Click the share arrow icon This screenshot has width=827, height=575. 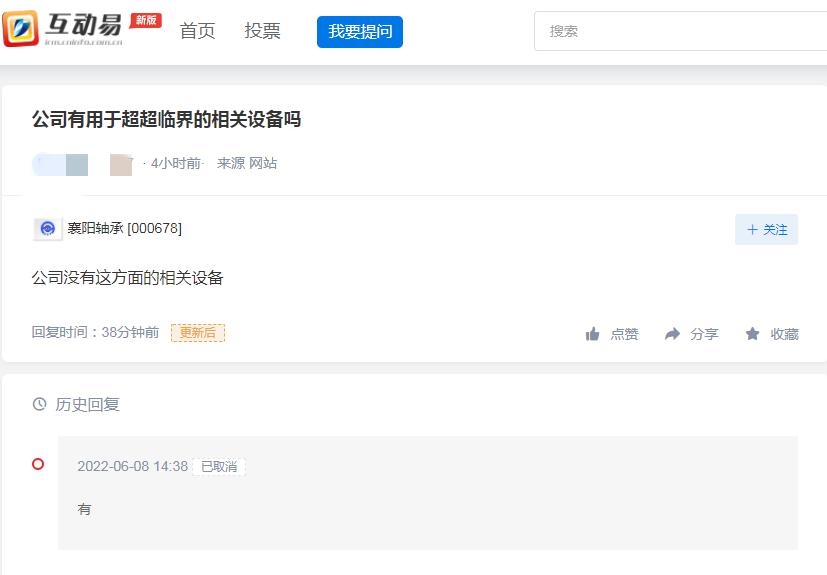tap(672, 334)
